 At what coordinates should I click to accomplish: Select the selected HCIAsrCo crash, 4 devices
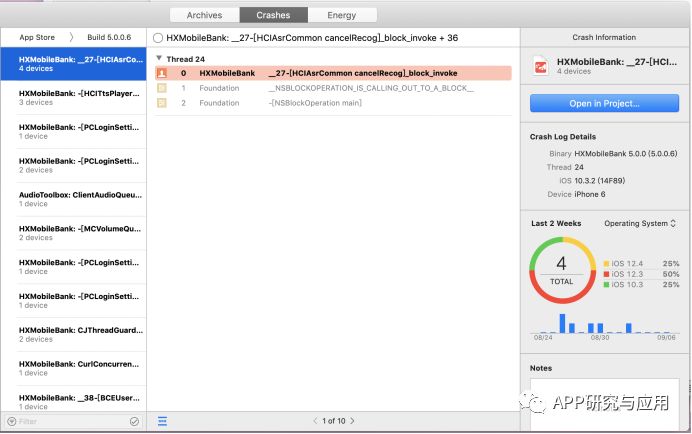(73, 64)
